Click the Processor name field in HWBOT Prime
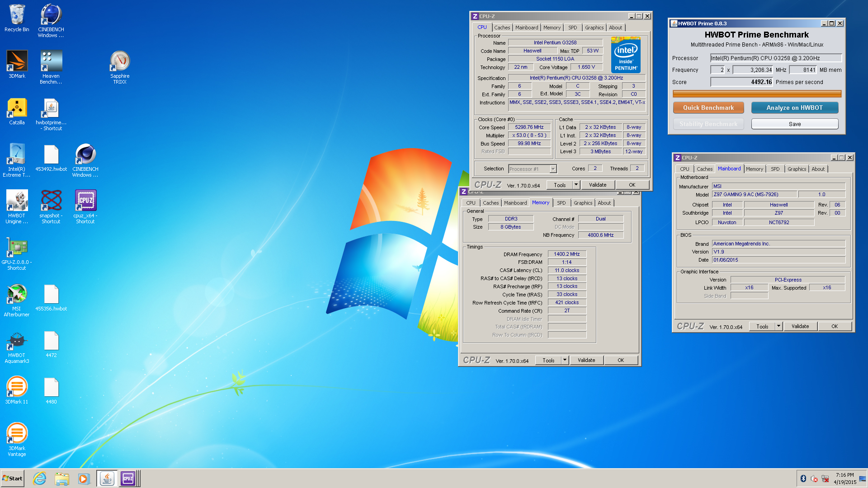This screenshot has width=868, height=488. (776, 58)
